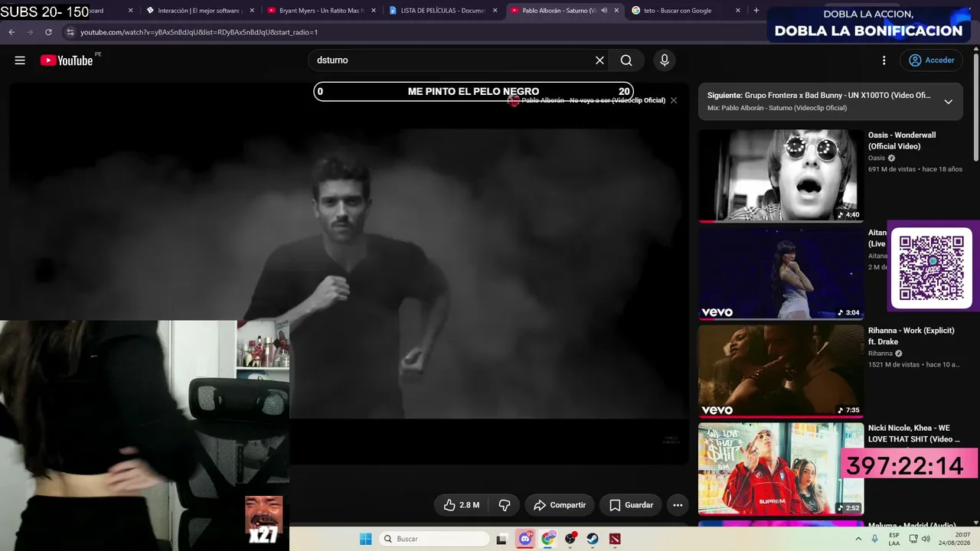Image resolution: width=980 pixels, height=551 pixels.
Task: Click the Oasis Wonderwall thumbnail
Action: tap(781, 175)
